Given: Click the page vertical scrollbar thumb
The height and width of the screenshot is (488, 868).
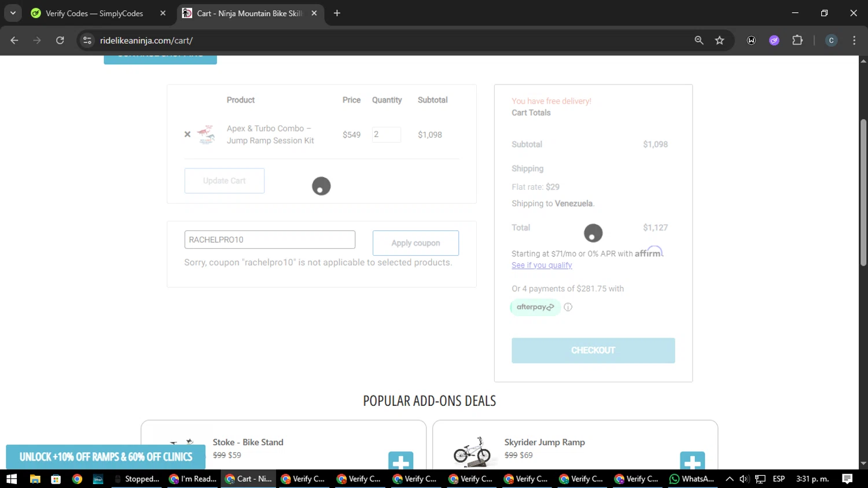Looking at the screenshot, I should click(x=863, y=192).
